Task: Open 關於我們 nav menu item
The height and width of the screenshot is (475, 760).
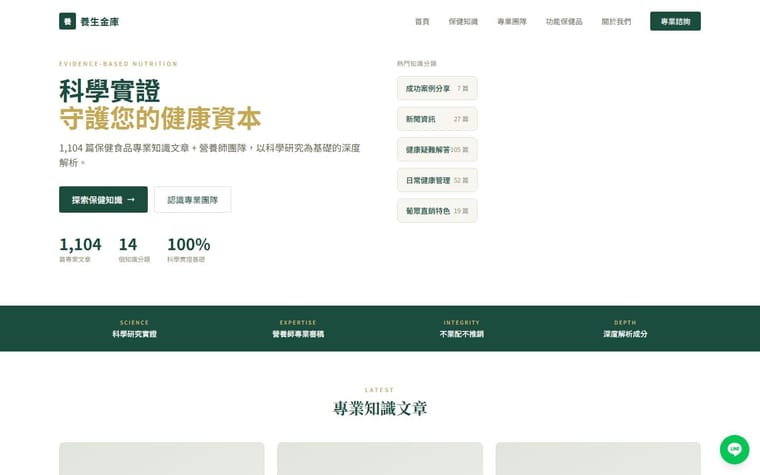Action: (x=616, y=21)
